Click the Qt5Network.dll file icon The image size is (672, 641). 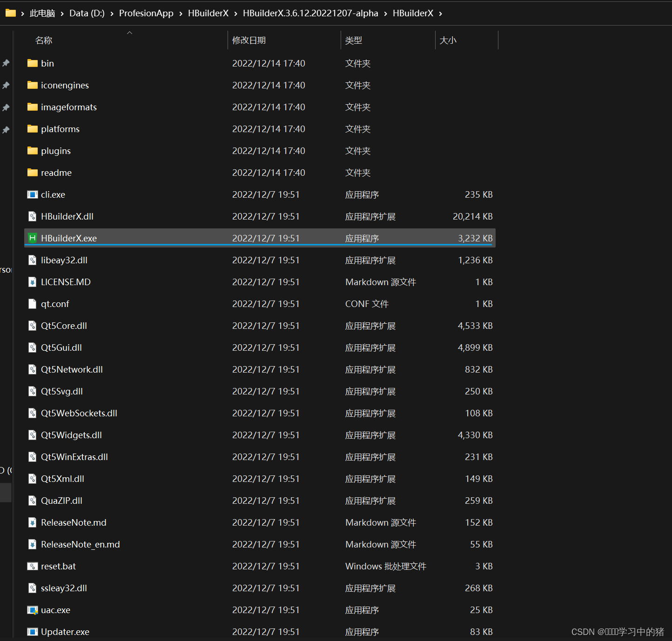(33, 369)
